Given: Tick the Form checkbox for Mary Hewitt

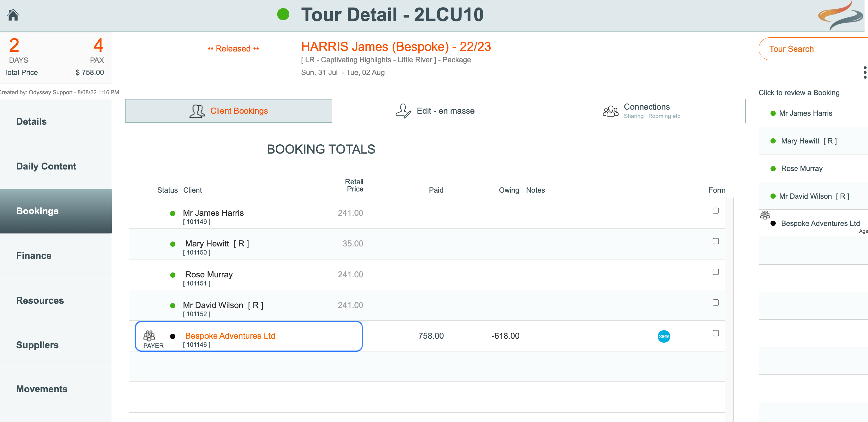Looking at the screenshot, I should point(715,242).
